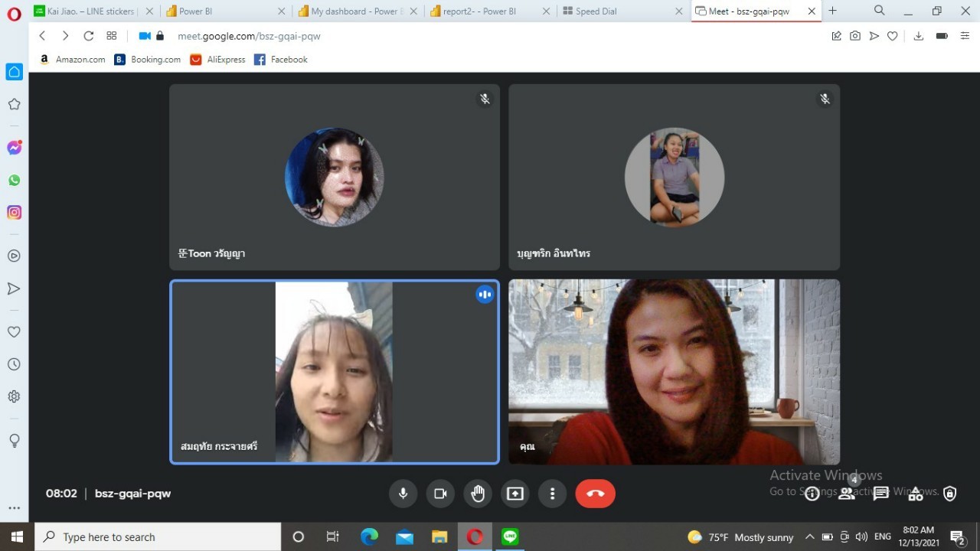Click the present screen icon
The image size is (980, 551).
pos(515,494)
